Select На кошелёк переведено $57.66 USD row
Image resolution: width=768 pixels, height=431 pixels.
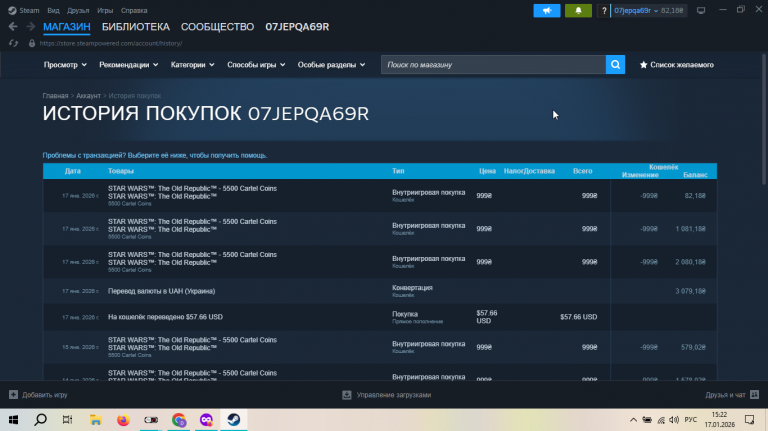[380, 317]
